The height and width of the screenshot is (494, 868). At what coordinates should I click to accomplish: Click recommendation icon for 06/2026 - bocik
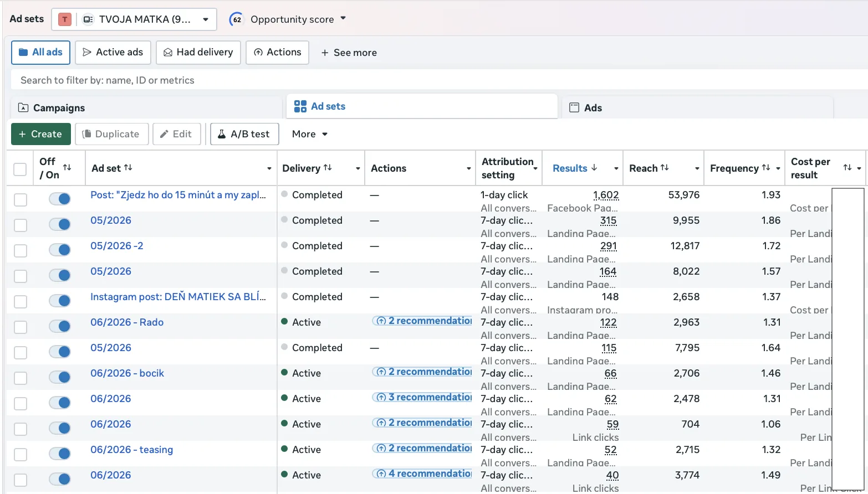(381, 372)
